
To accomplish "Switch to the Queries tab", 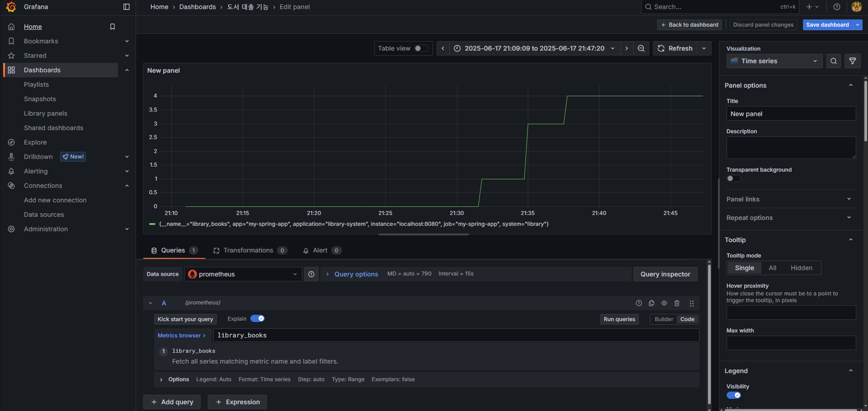I will pyautogui.click(x=174, y=250).
